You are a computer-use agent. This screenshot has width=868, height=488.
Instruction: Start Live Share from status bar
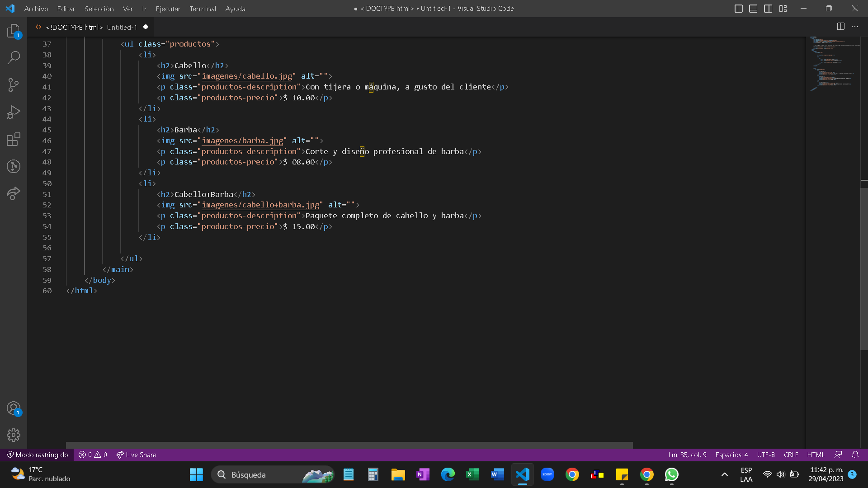pos(136,455)
